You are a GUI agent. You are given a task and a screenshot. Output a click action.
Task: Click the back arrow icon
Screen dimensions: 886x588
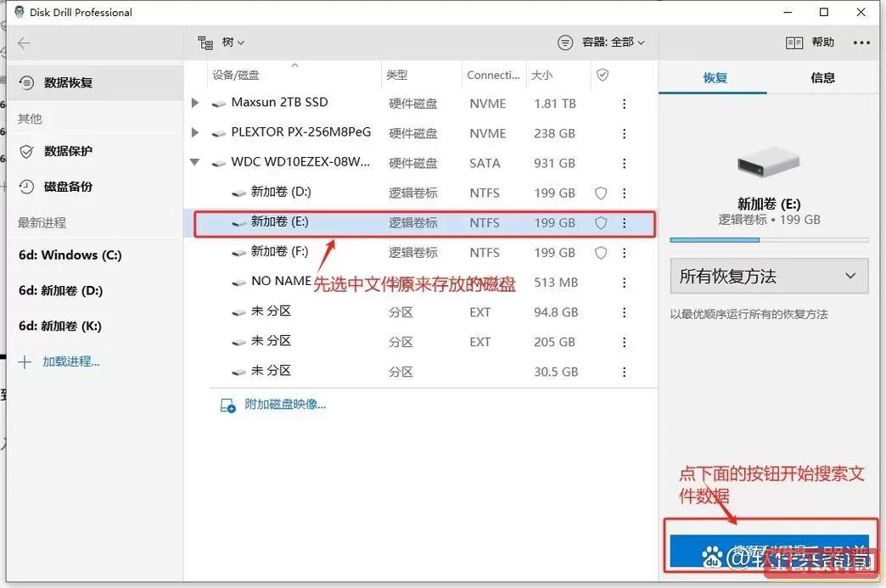(x=24, y=43)
